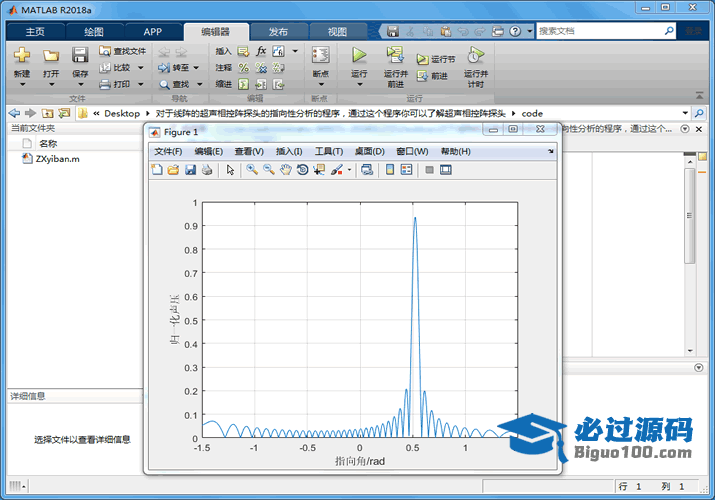The height and width of the screenshot is (500, 715).
Task: Collapse the toolstrip ribbon arrow
Action: point(699,95)
